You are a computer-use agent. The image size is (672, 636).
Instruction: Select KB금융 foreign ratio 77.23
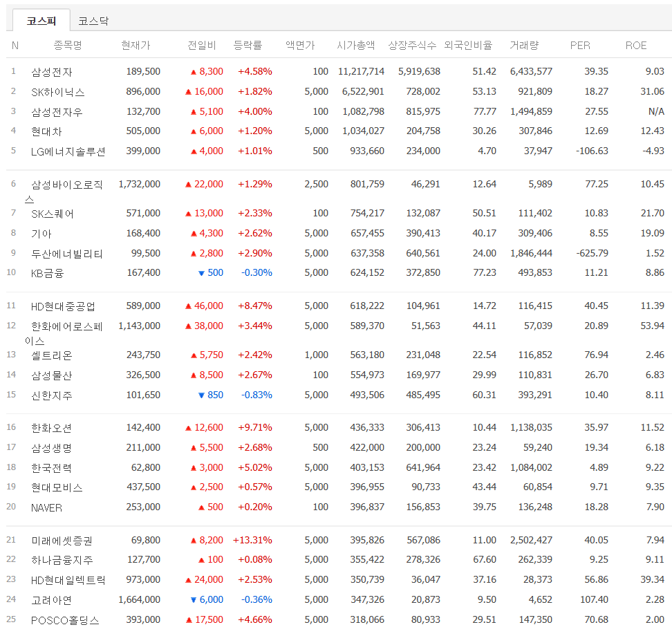pos(484,273)
